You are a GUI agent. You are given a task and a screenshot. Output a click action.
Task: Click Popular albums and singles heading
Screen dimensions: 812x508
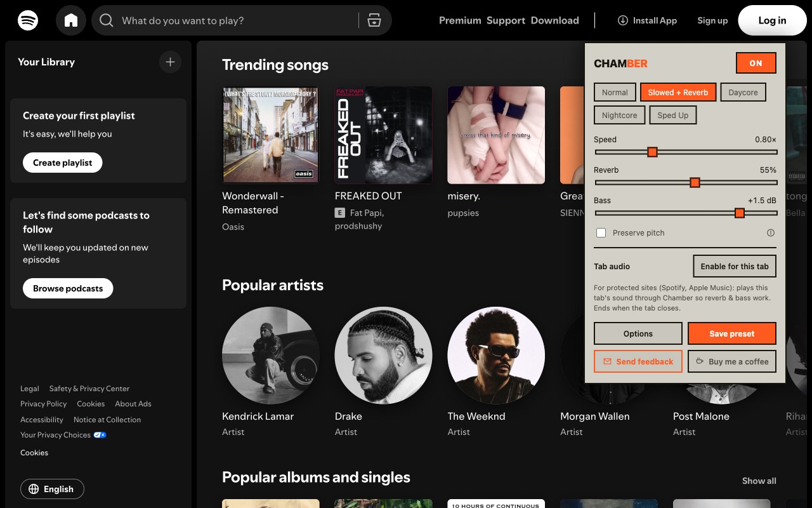(316, 478)
